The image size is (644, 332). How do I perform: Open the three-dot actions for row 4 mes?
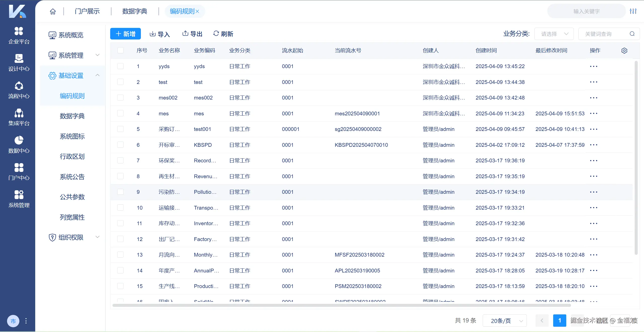[593, 114]
